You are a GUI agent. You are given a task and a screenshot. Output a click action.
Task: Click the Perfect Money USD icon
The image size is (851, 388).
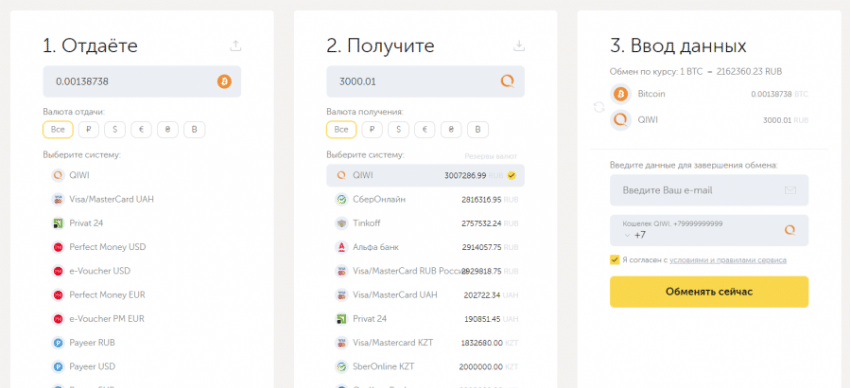58,247
